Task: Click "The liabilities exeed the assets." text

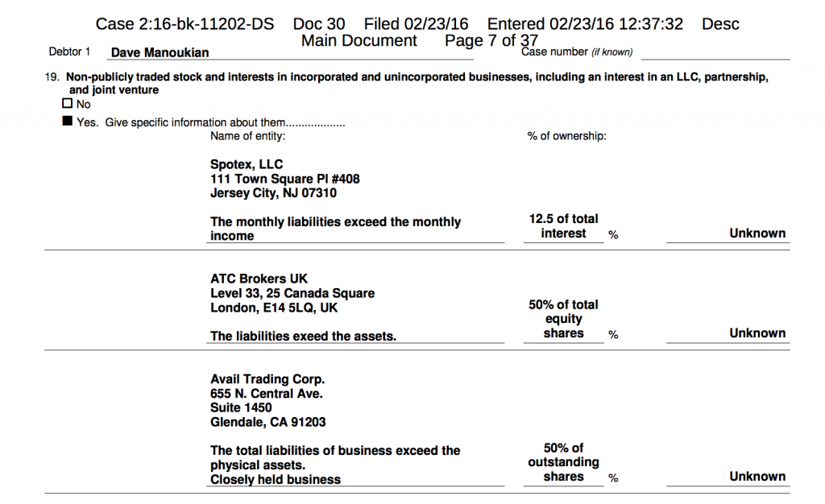Action: tap(303, 337)
